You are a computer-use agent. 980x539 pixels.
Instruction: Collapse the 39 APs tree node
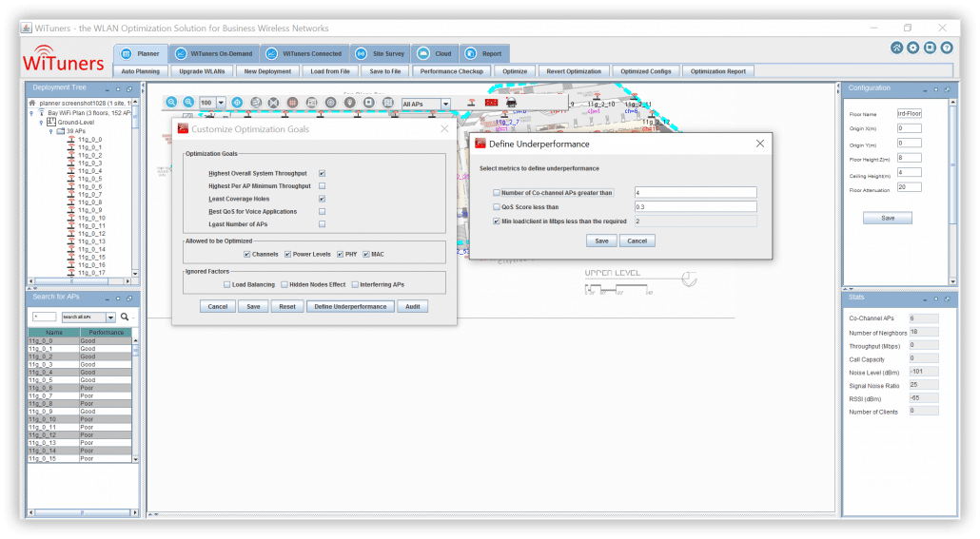[51, 132]
